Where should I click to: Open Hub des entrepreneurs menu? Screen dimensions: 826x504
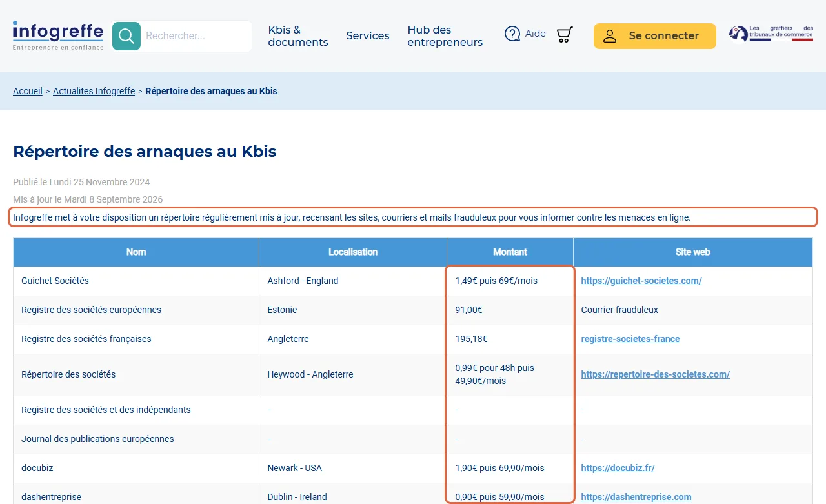(445, 36)
